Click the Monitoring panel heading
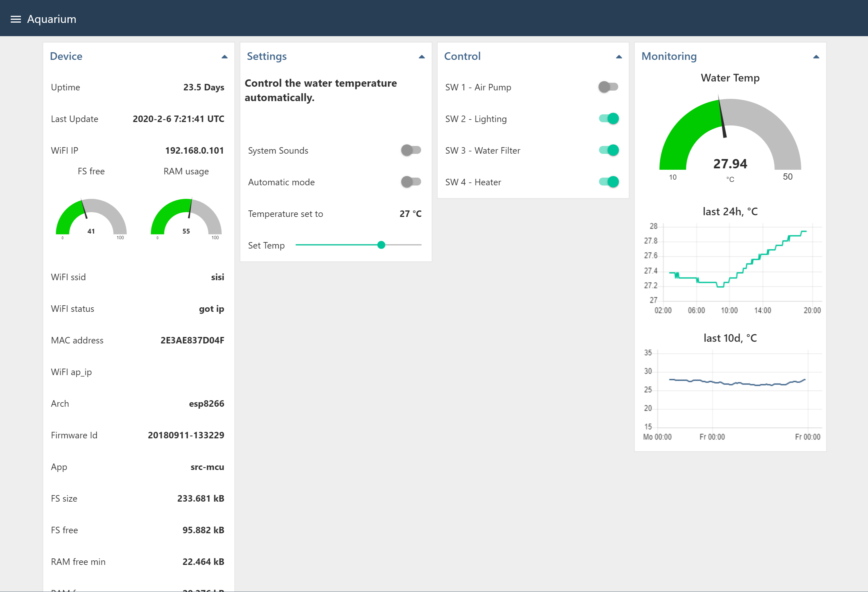Viewport: 868px width, 592px height. click(669, 56)
